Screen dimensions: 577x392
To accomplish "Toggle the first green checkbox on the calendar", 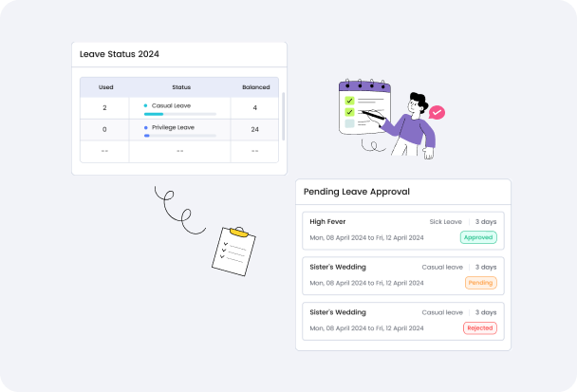I will click(x=349, y=100).
